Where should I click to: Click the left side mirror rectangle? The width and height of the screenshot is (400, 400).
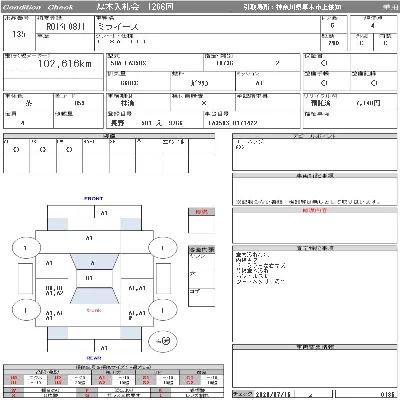25,278
